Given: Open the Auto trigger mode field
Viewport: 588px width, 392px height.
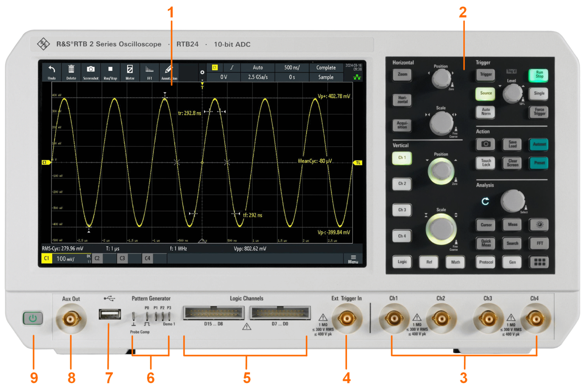Looking at the screenshot, I should pos(258,67).
